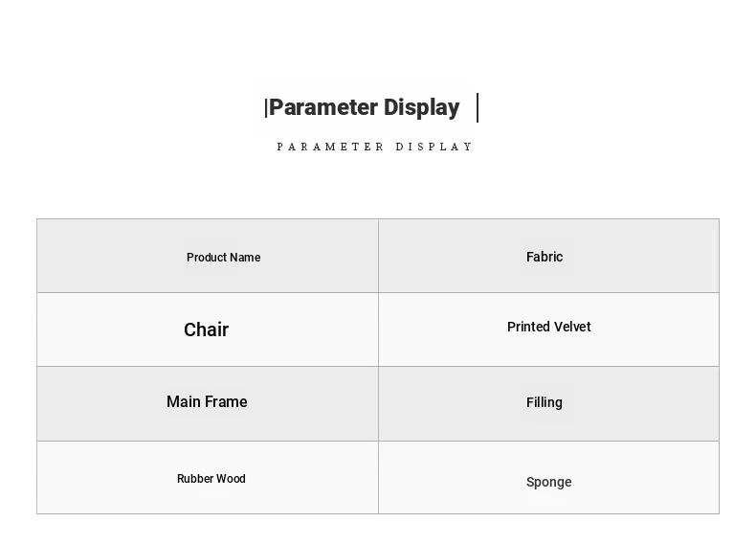Click the word "Parameter" in the bold title
The width and height of the screenshot is (756, 545).
click(x=323, y=107)
